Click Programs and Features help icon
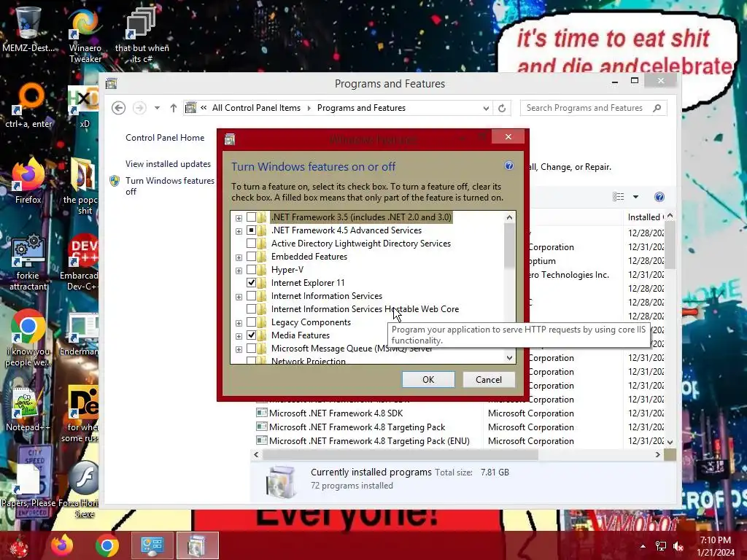The image size is (747, 560). coord(659,197)
